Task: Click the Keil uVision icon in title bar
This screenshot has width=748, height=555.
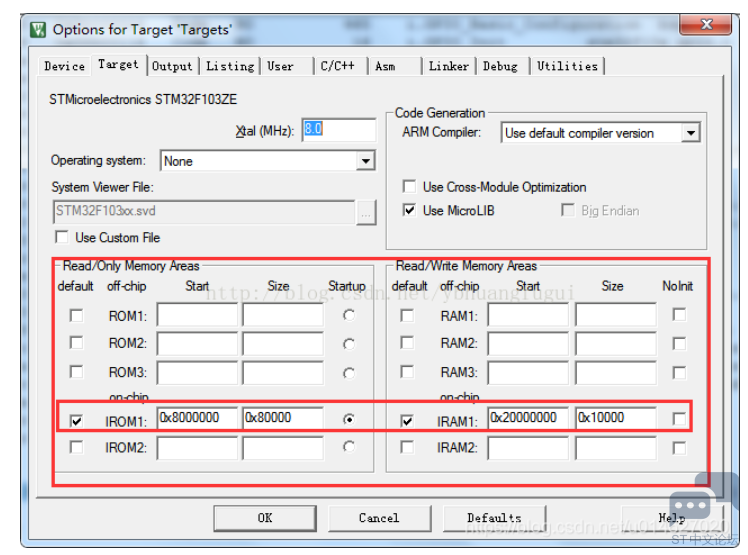Action: coord(38,30)
